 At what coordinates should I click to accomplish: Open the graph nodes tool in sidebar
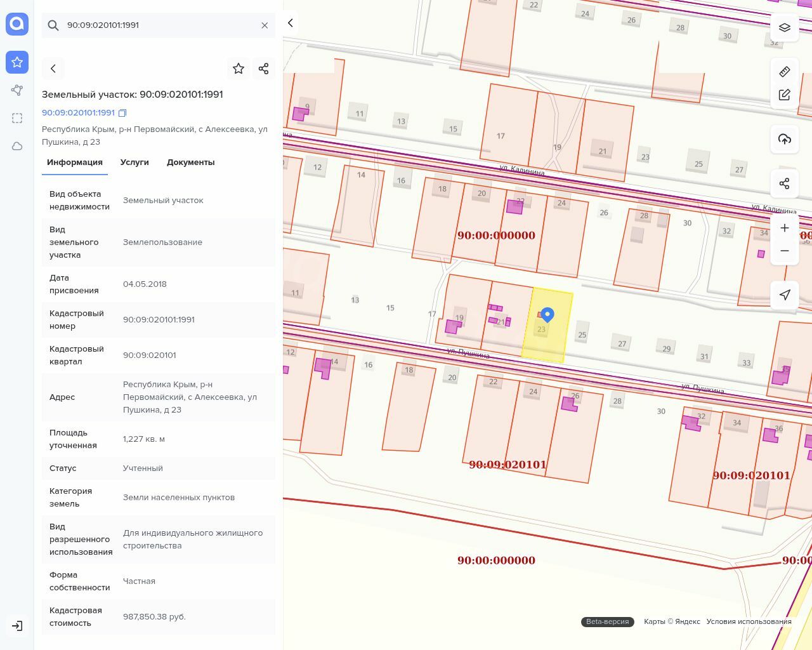pyautogui.click(x=17, y=90)
